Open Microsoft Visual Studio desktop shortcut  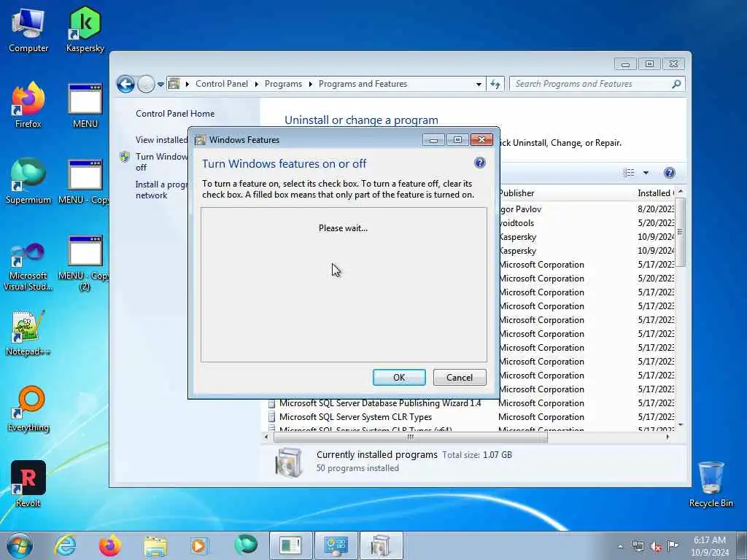(x=28, y=267)
